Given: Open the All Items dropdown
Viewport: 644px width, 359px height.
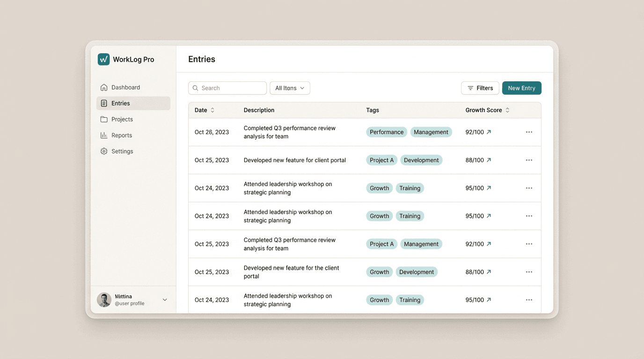Looking at the screenshot, I should click(x=290, y=88).
